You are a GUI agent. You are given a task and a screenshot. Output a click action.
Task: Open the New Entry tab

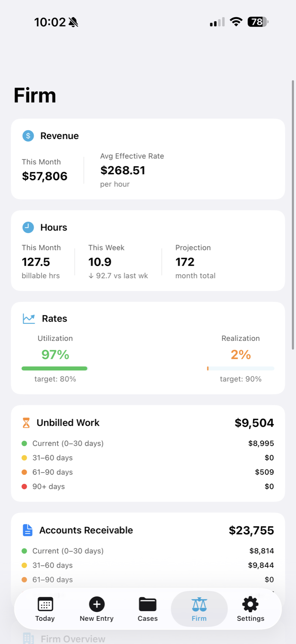click(97, 609)
